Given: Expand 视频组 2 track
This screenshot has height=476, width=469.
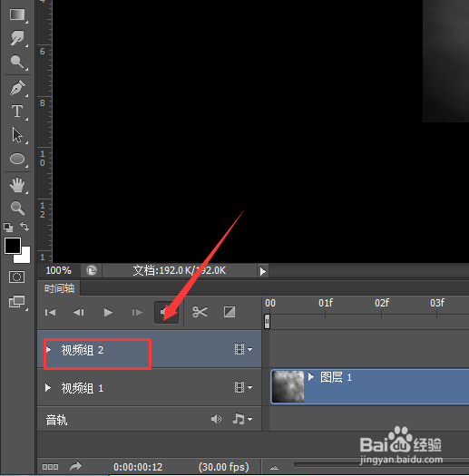Looking at the screenshot, I should [48, 349].
